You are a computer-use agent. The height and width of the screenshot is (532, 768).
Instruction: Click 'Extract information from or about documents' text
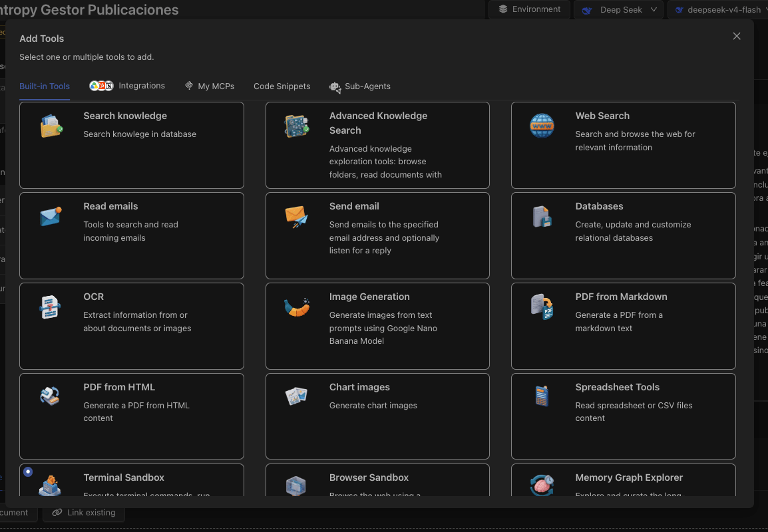[137, 322]
